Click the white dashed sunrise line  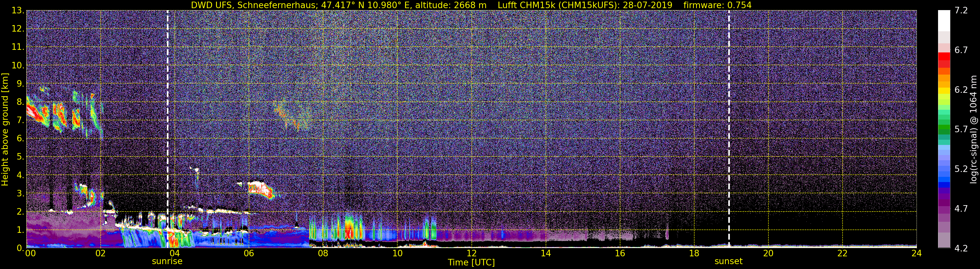(168, 130)
